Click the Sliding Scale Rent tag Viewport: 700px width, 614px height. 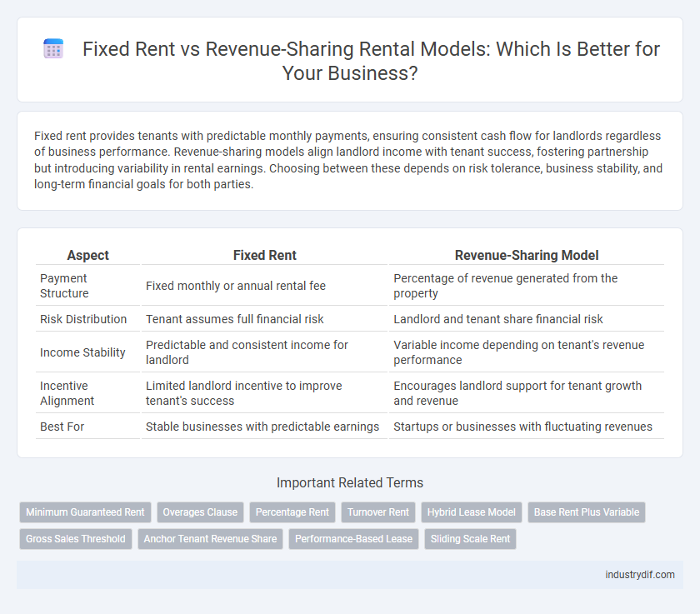click(x=470, y=538)
